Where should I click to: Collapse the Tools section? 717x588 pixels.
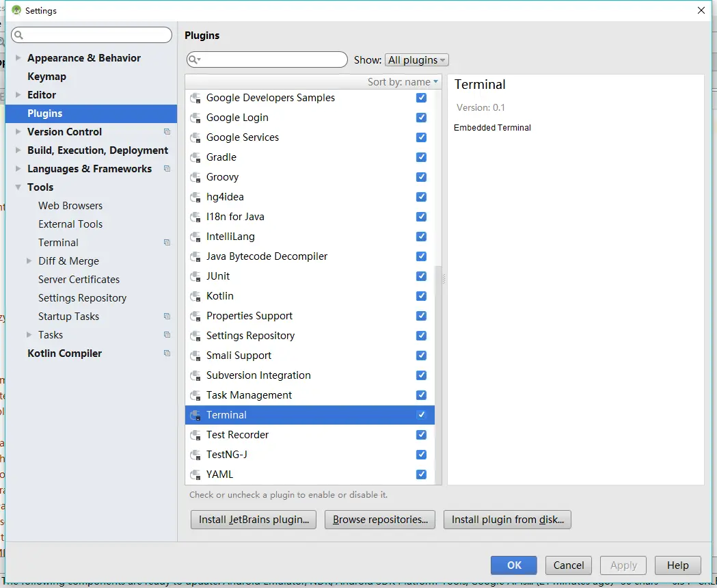18,187
